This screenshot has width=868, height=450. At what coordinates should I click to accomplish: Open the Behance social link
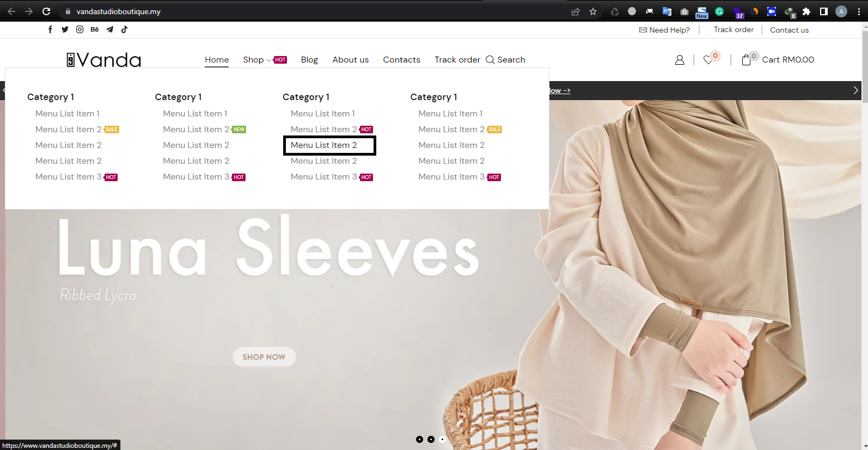(x=95, y=29)
